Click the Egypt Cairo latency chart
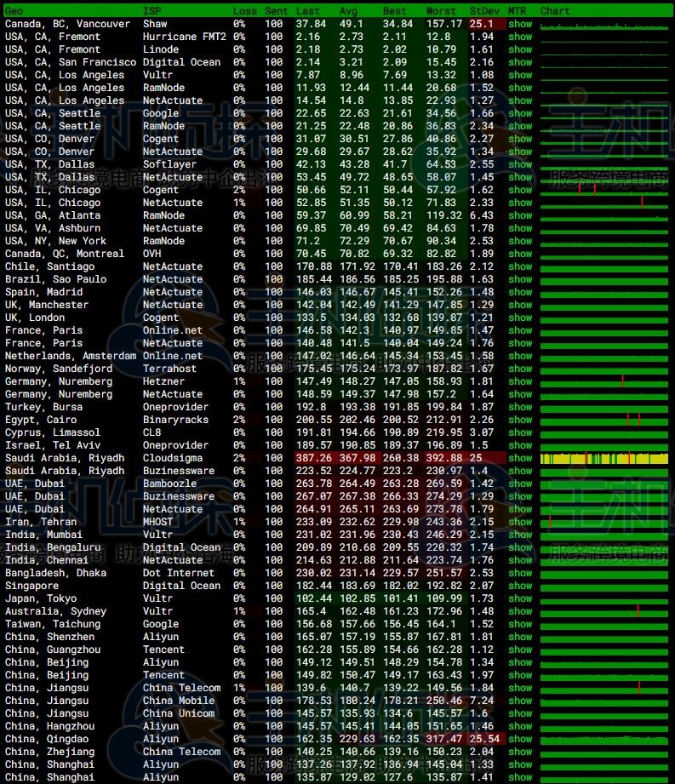 pyautogui.click(x=604, y=420)
